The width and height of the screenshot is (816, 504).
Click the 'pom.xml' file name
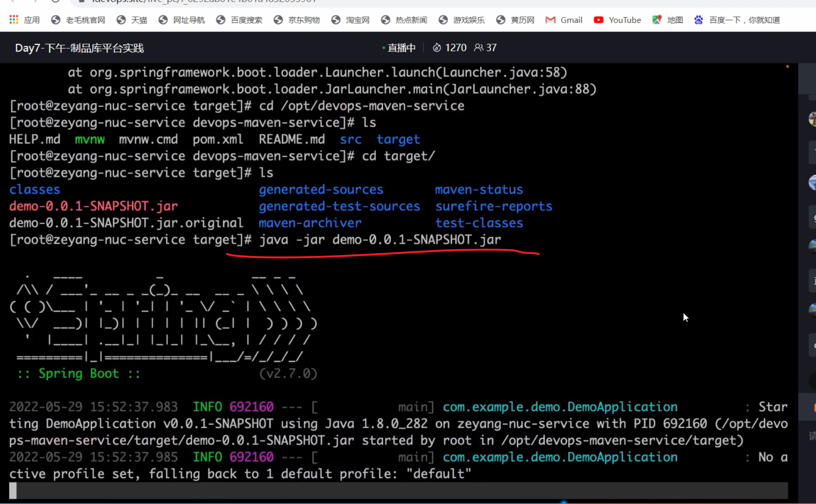click(218, 139)
